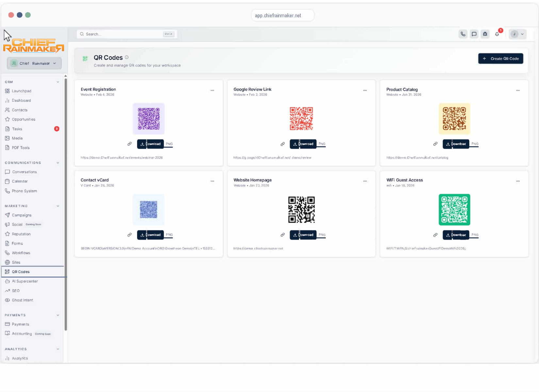Image resolution: width=539 pixels, height=392 pixels.
Task: Click Create QR Code button
Action: (x=501, y=58)
